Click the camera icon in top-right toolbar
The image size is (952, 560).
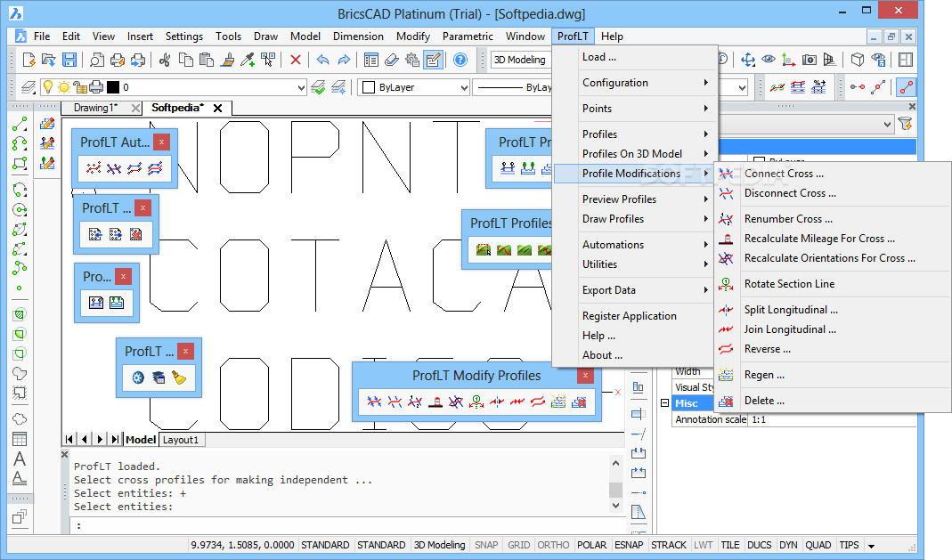click(809, 60)
